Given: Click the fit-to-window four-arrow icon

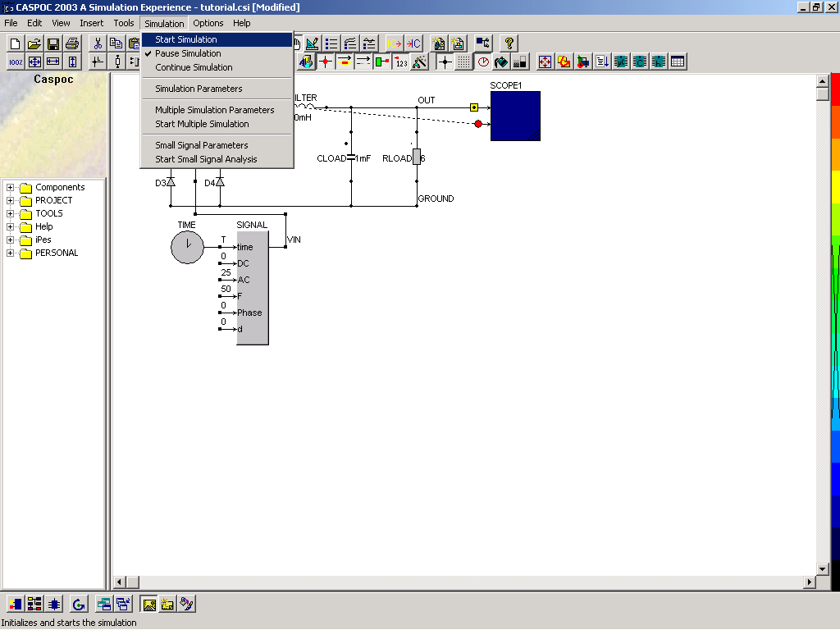Looking at the screenshot, I should coord(34,62).
